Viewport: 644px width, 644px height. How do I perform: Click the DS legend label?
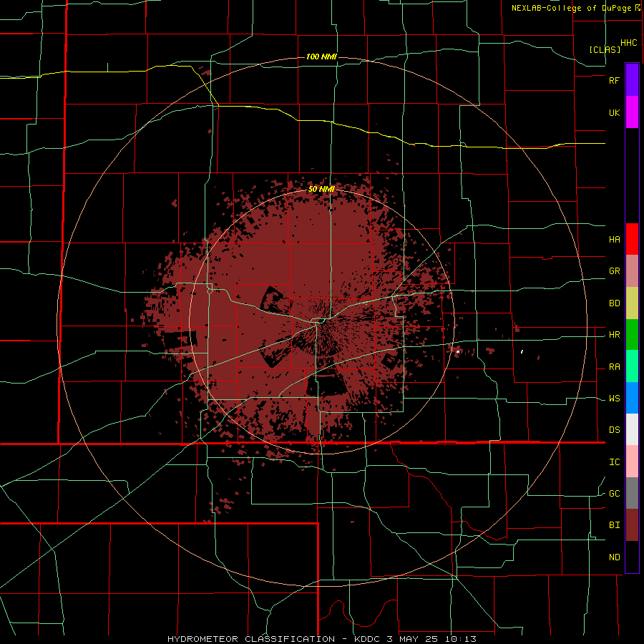(x=615, y=429)
